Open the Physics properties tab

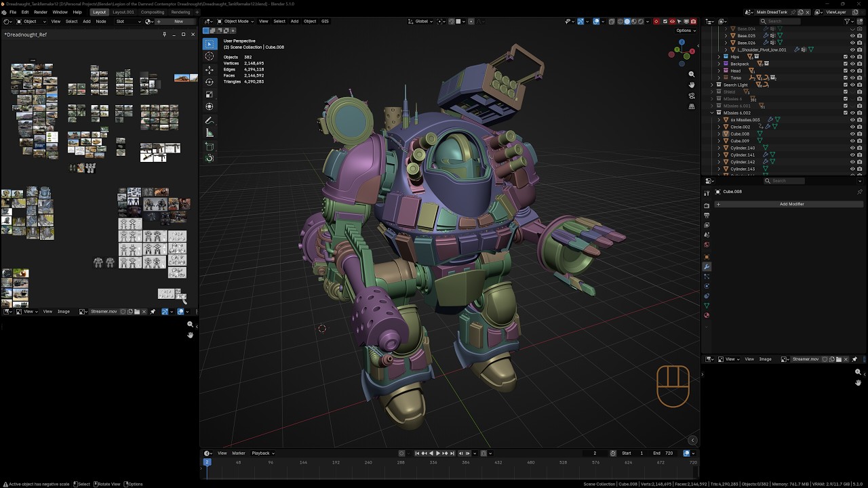707,286
